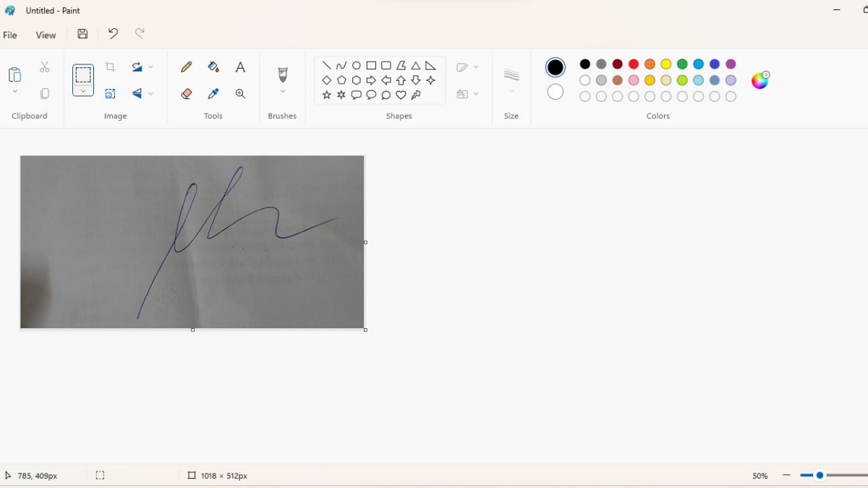Choose the Right arrow shape
Image resolution: width=868 pixels, height=488 pixels.
(x=371, y=80)
